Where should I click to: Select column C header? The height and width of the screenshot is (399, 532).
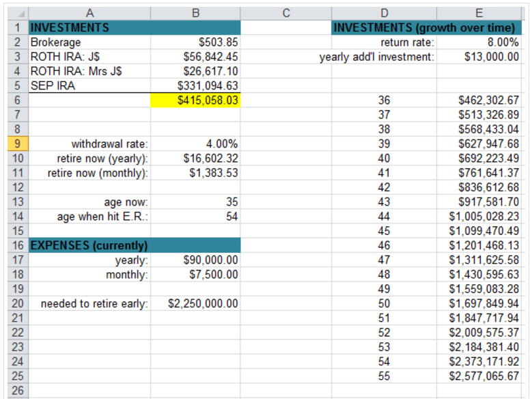tap(286, 13)
